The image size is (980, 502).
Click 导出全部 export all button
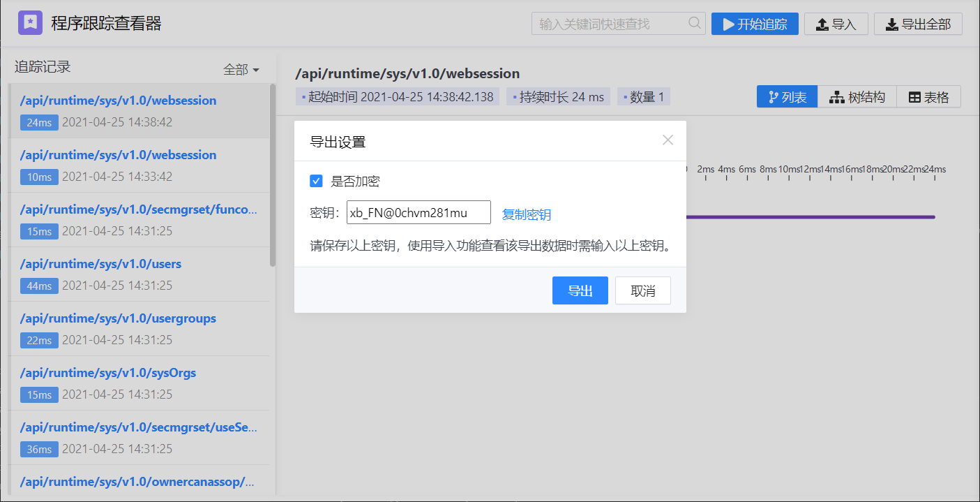pos(918,24)
